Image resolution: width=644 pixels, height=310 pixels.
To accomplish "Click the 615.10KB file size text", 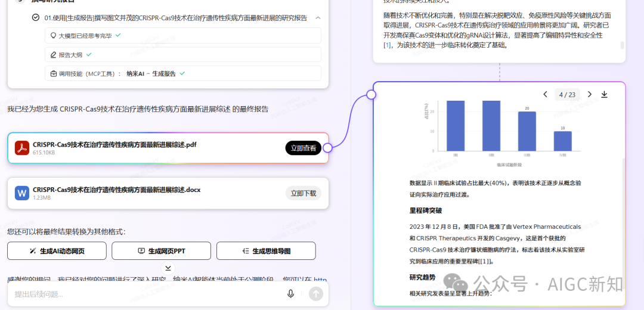I will [44, 153].
